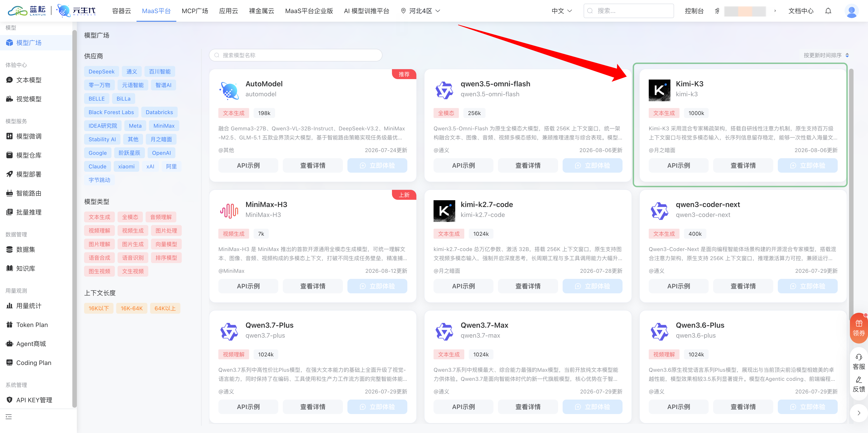The image size is (868, 433).
Task: Open the coupon gift widget
Action: click(x=859, y=328)
